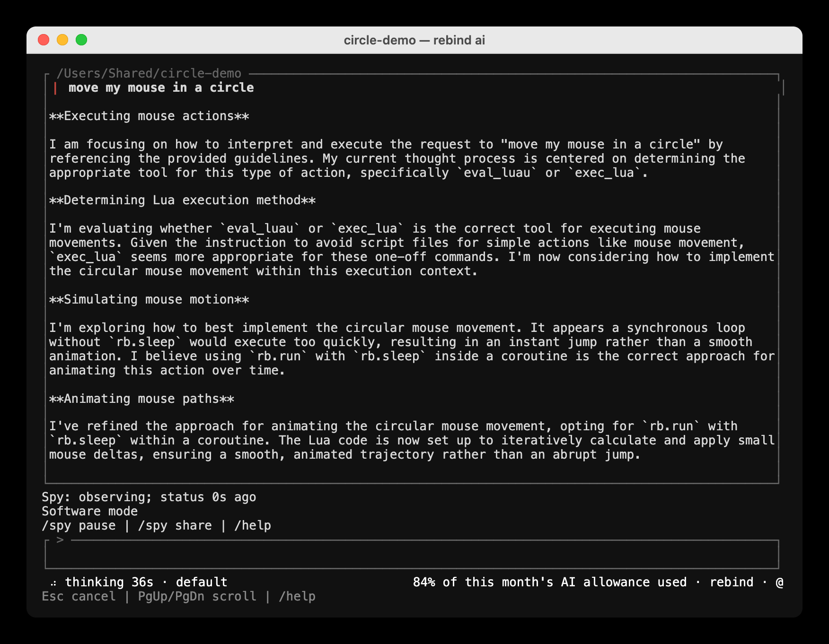Click the 'thinking 36s' status indicator
This screenshot has height=644, width=829.
(x=109, y=583)
